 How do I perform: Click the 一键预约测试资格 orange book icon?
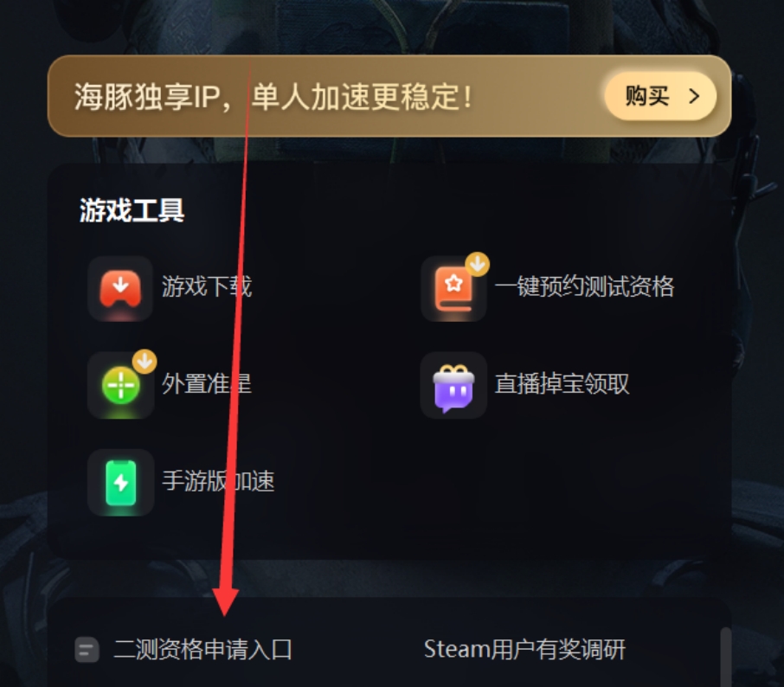(x=453, y=288)
